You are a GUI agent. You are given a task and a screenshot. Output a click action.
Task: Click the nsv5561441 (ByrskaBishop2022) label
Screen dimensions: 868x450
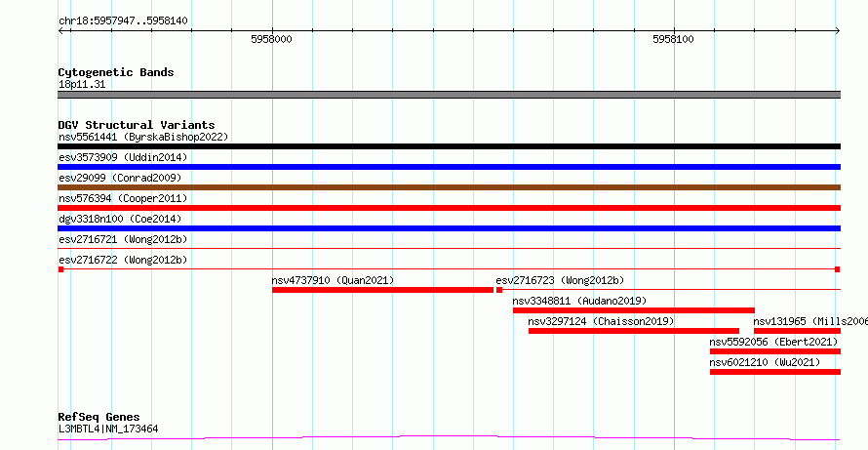pos(143,137)
